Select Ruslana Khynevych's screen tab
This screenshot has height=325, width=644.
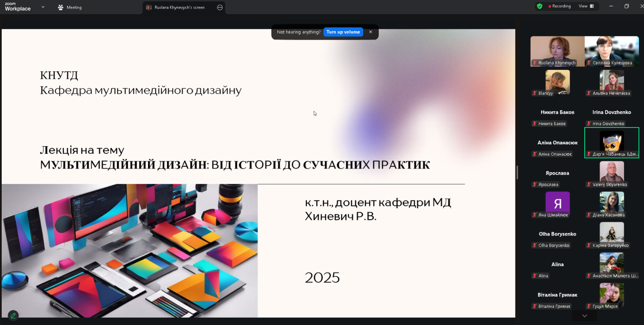(x=179, y=7)
